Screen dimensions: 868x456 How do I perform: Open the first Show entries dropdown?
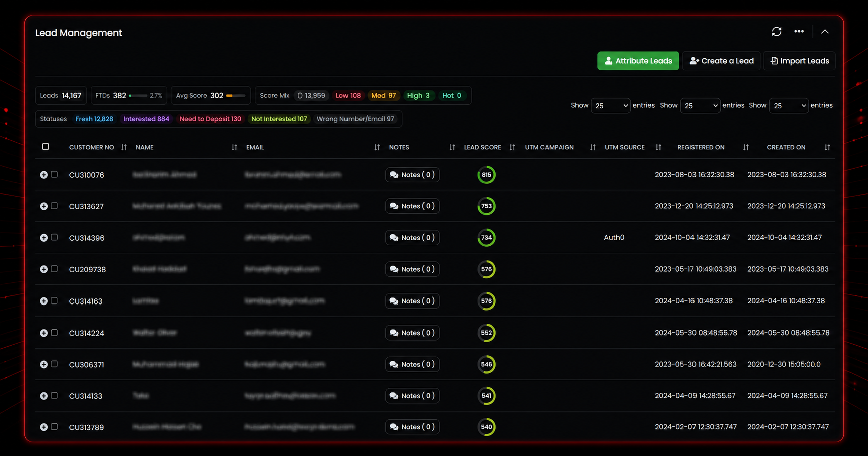pyautogui.click(x=610, y=106)
